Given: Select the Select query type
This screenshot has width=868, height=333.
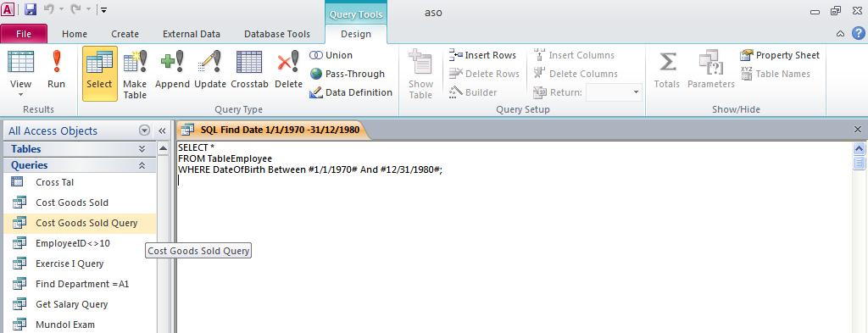Looking at the screenshot, I should coord(100,73).
